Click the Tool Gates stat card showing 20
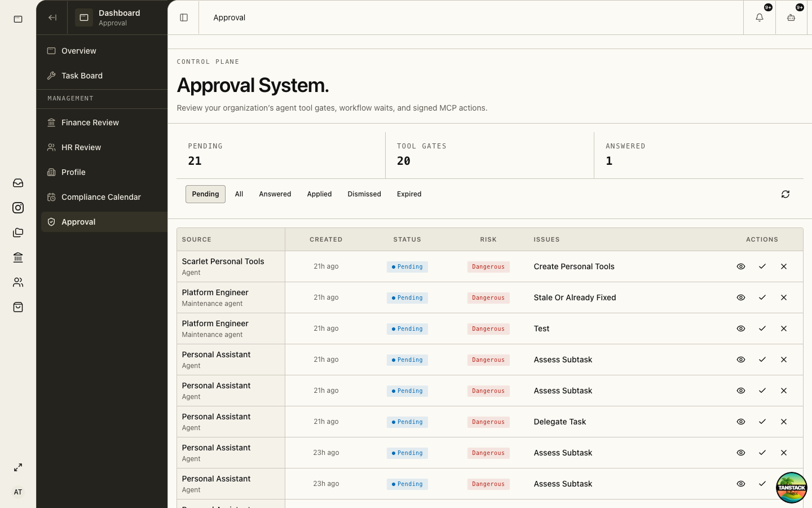Viewport: 812px width, 508px height. click(489, 155)
